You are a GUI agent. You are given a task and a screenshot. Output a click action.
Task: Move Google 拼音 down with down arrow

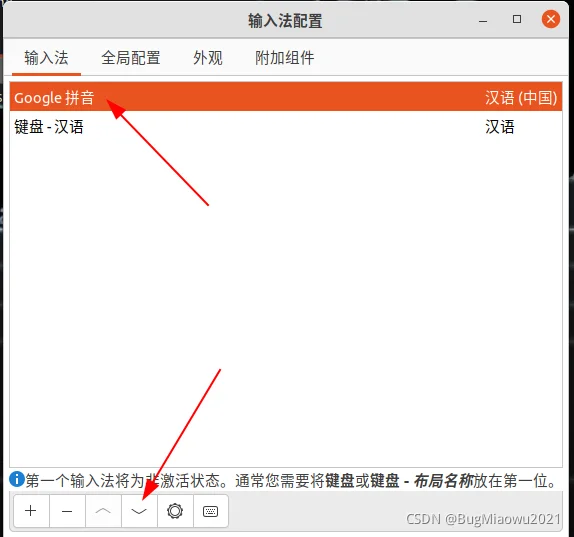point(139,511)
